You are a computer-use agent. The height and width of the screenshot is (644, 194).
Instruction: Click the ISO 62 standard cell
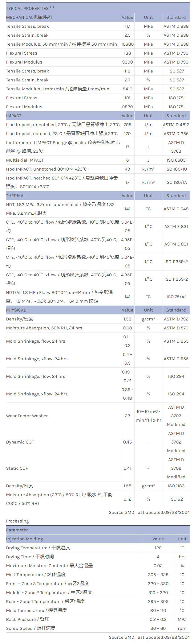pyautogui.click(x=176, y=499)
